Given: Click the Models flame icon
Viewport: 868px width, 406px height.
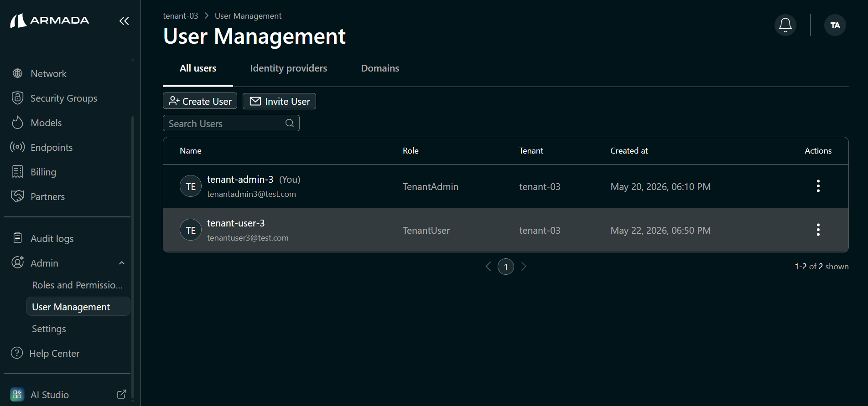Looking at the screenshot, I should point(17,123).
